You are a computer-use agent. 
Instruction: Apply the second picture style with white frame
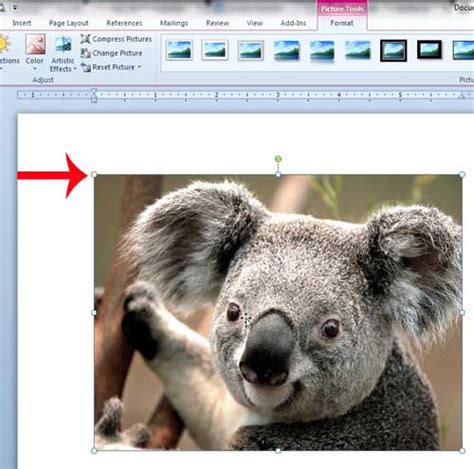pyautogui.click(x=215, y=50)
